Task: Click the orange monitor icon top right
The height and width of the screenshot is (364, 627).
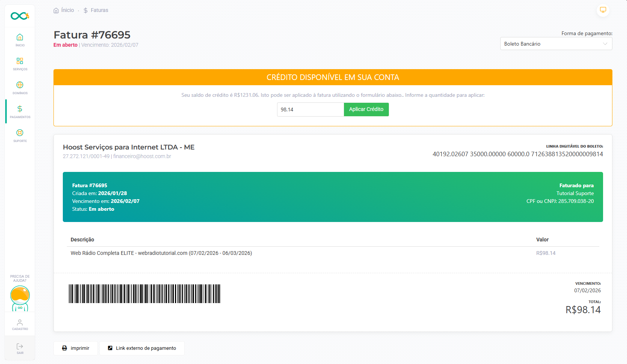Action: (603, 10)
